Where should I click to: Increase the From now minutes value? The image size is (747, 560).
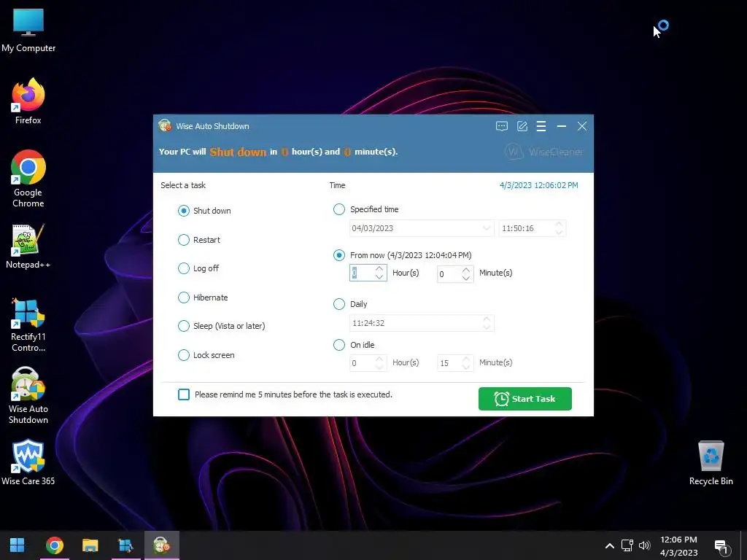pos(466,271)
